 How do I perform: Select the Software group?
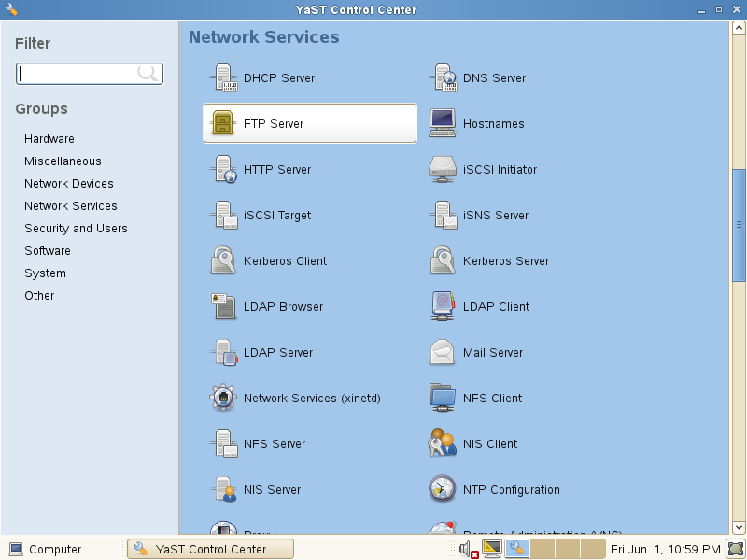click(x=48, y=250)
